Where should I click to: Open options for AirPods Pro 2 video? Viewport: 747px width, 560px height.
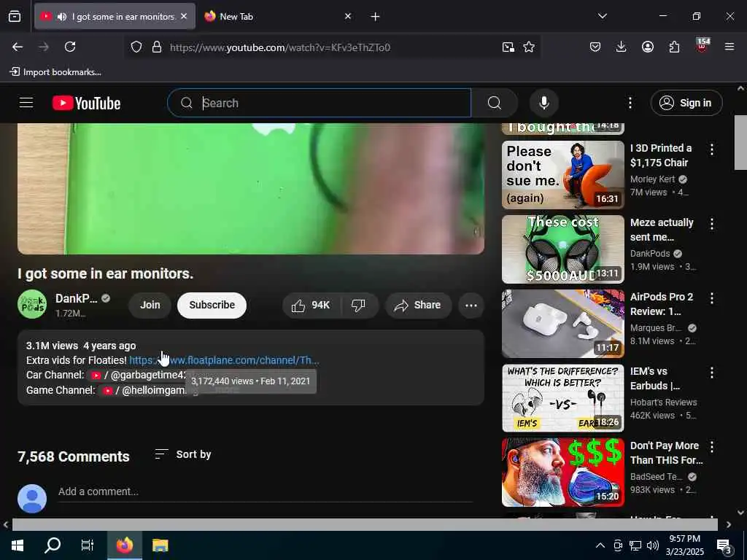point(712,298)
